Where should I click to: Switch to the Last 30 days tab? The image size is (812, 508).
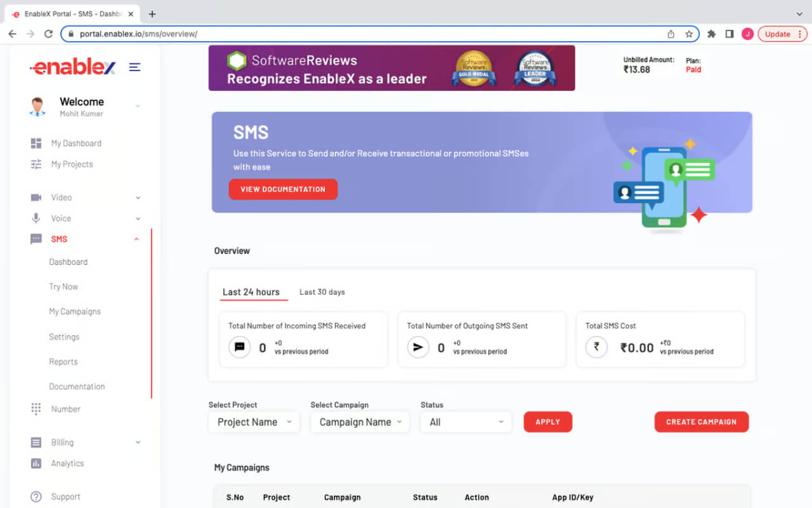(322, 292)
